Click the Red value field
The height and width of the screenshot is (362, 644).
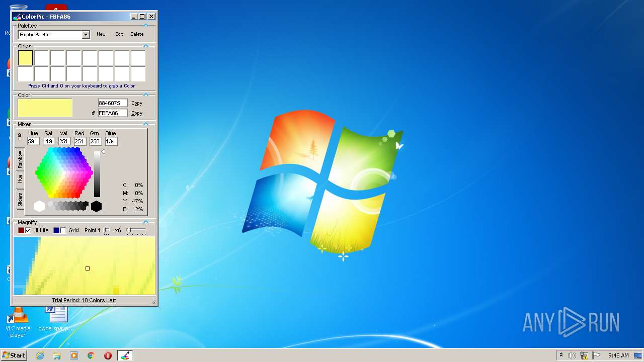(x=79, y=141)
